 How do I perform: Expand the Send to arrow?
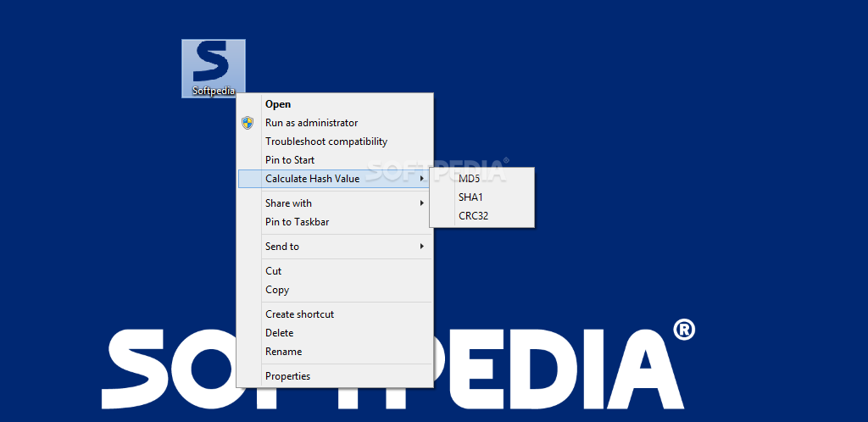pyautogui.click(x=422, y=246)
